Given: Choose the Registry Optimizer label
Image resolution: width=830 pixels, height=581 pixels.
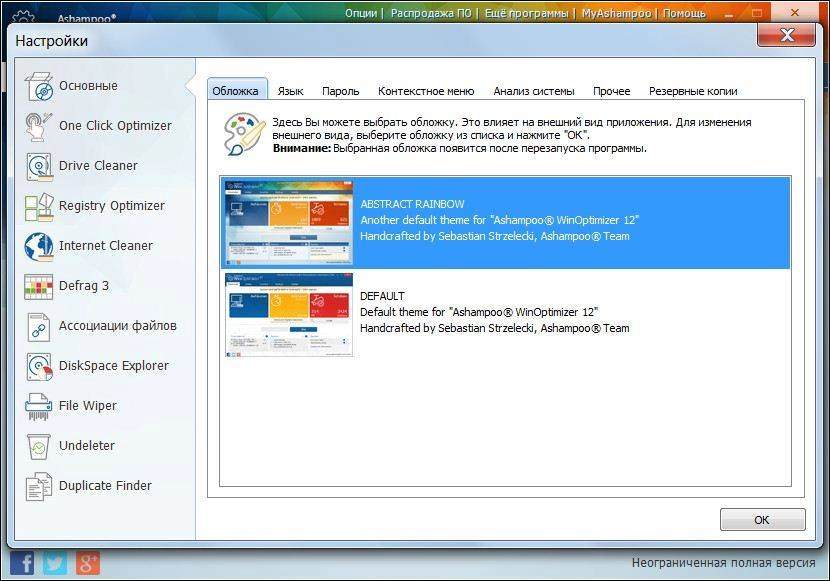Looking at the screenshot, I should pos(112,206).
